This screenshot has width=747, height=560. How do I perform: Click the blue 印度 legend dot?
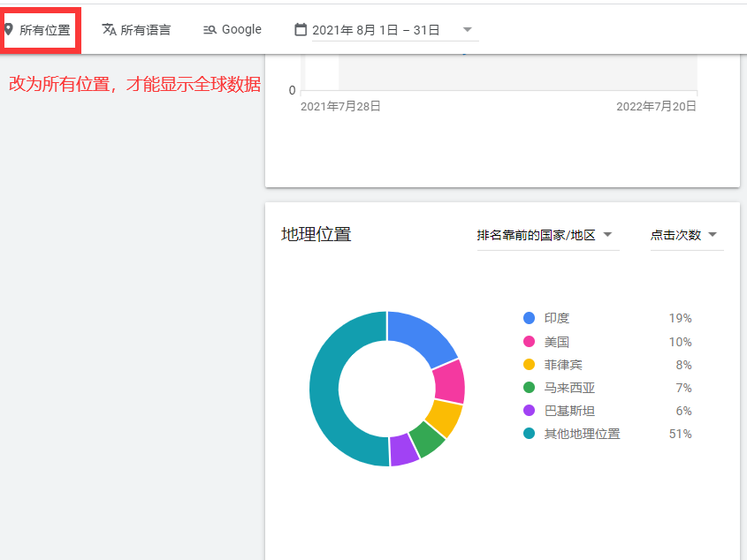point(529,318)
